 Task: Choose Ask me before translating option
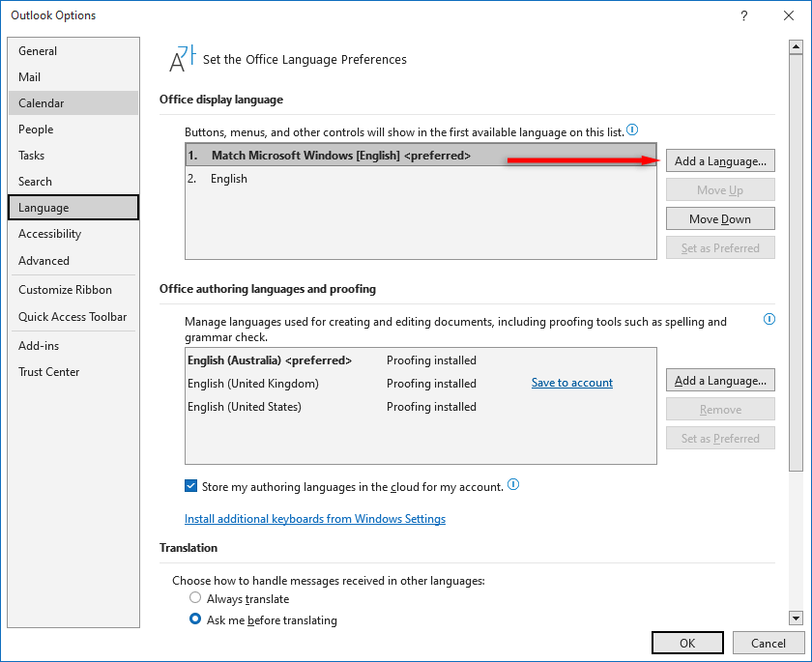pos(195,619)
